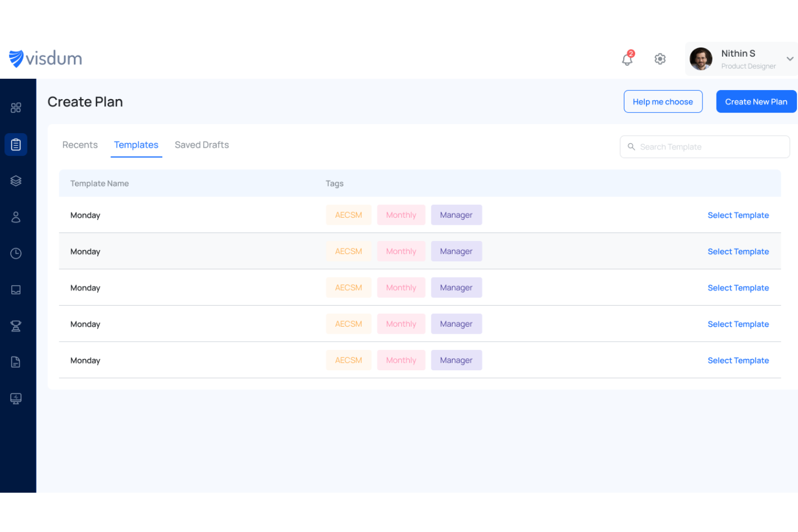Open the user profile icon in sidebar
Viewport: 798px width, 532px height.
(16, 217)
